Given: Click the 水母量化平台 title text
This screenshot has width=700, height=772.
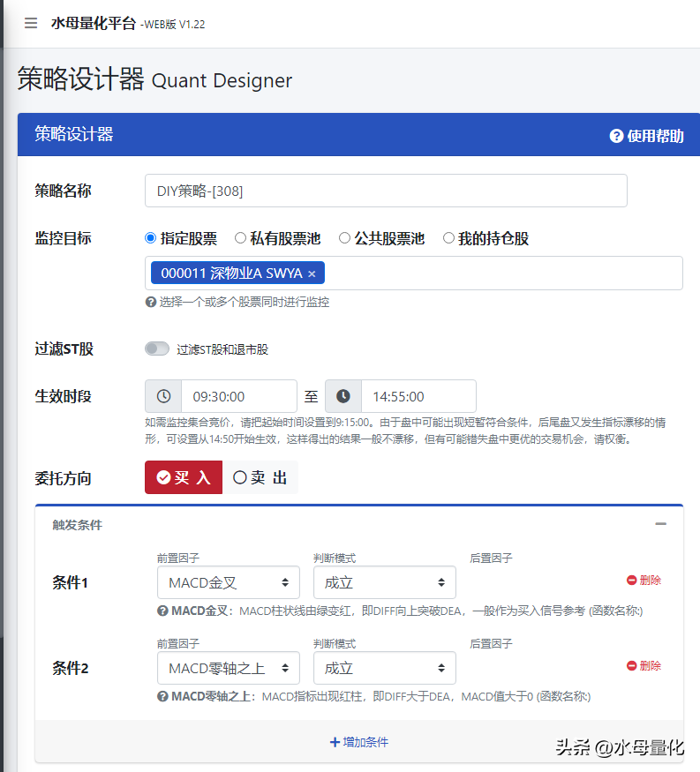Looking at the screenshot, I should pos(94,23).
